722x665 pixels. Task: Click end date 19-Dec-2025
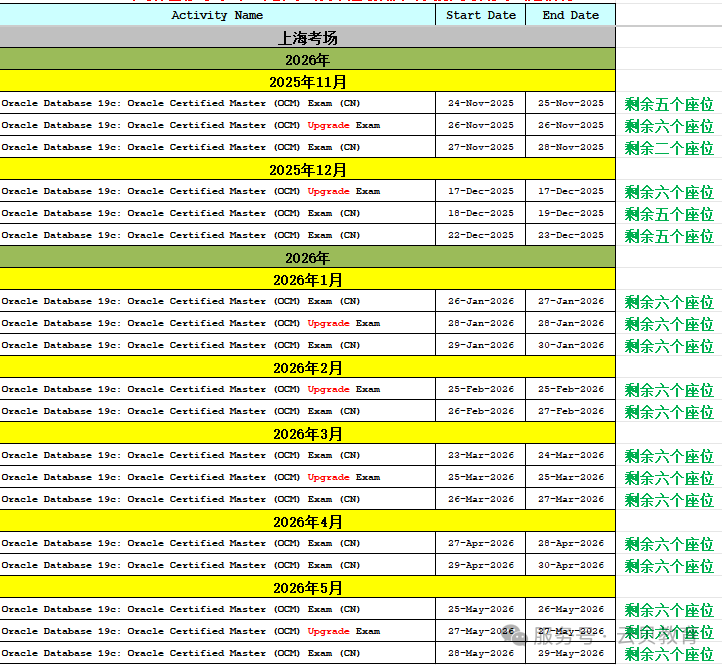(571, 213)
